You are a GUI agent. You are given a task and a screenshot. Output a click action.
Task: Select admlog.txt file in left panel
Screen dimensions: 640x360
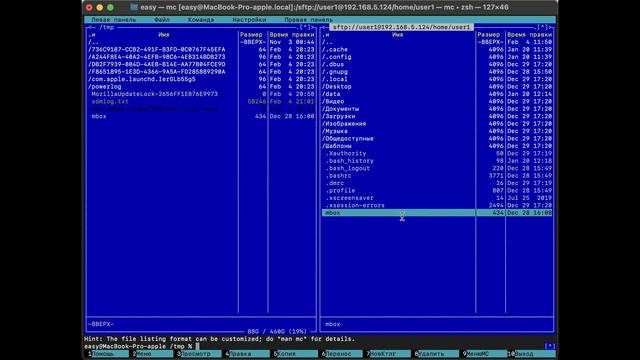click(x=201, y=102)
